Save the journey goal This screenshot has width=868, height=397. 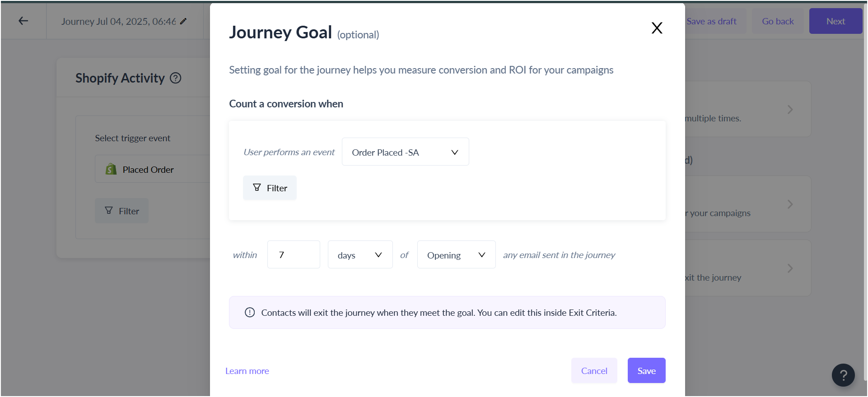click(646, 370)
